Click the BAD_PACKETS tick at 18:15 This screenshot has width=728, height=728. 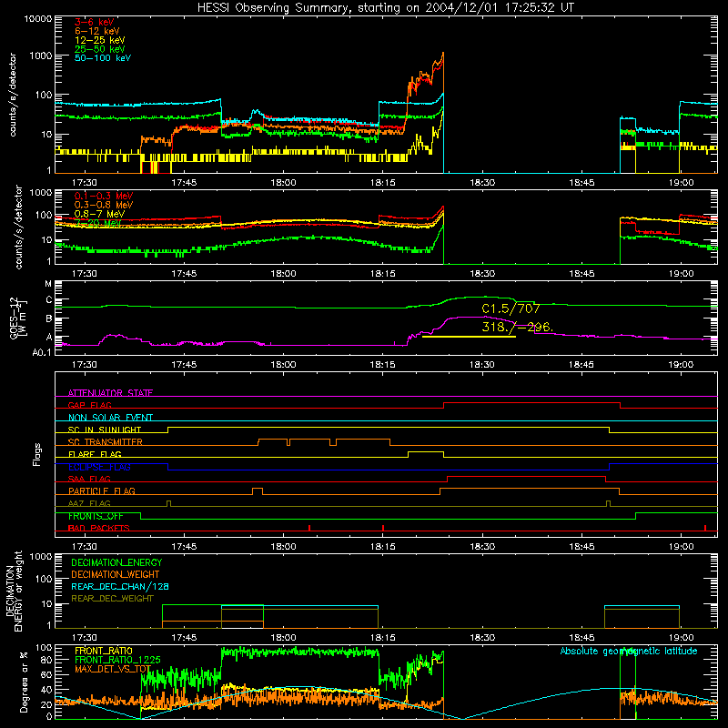383,528
